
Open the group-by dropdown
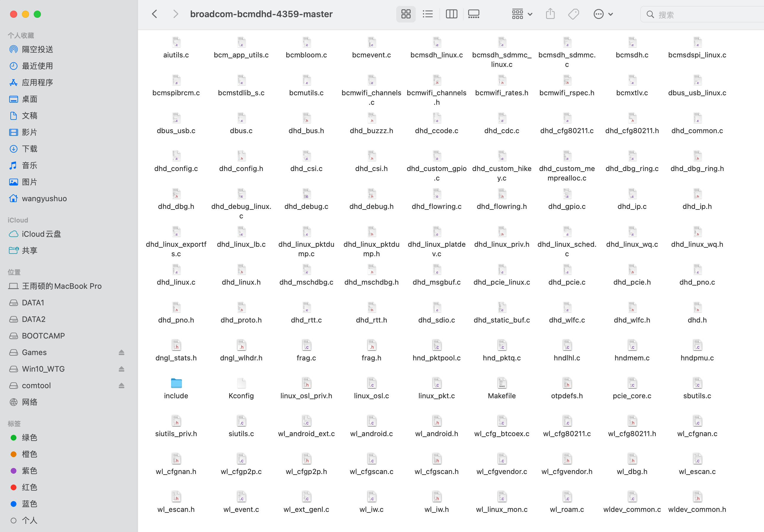(522, 14)
